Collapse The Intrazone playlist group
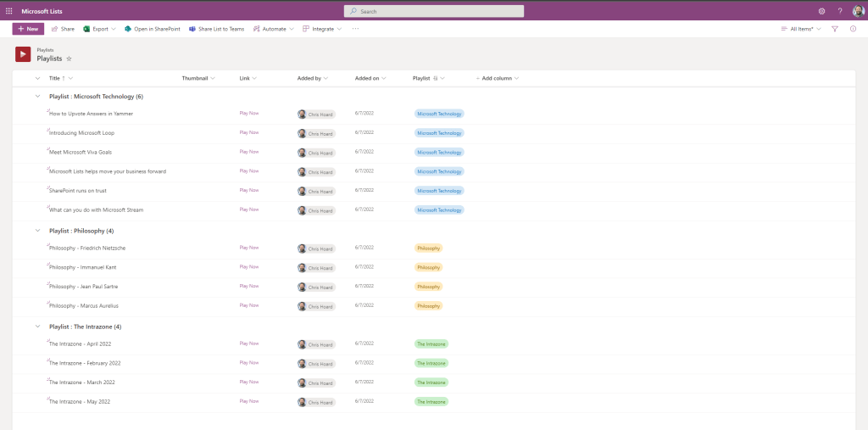 (x=37, y=327)
